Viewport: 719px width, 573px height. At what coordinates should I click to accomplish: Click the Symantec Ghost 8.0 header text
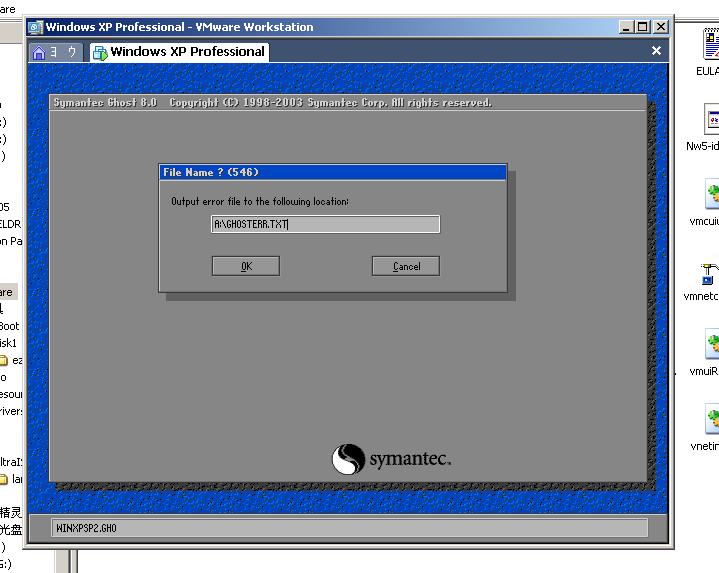coord(105,102)
